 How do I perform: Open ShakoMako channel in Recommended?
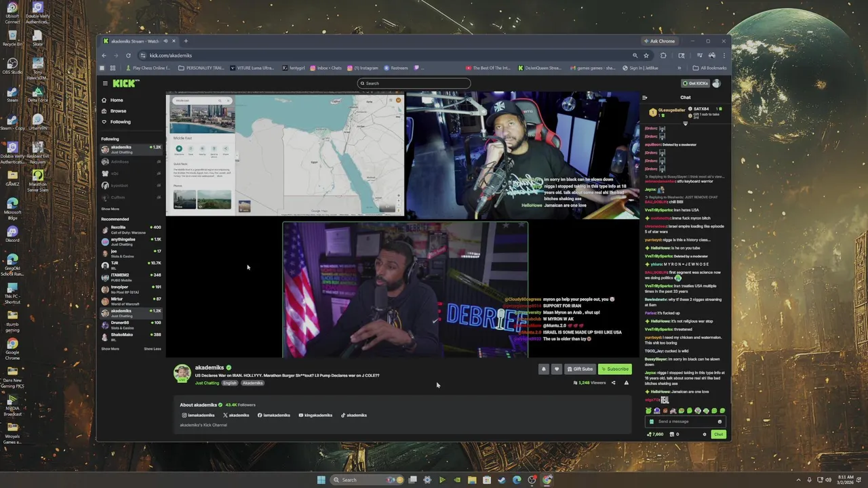point(132,336)
